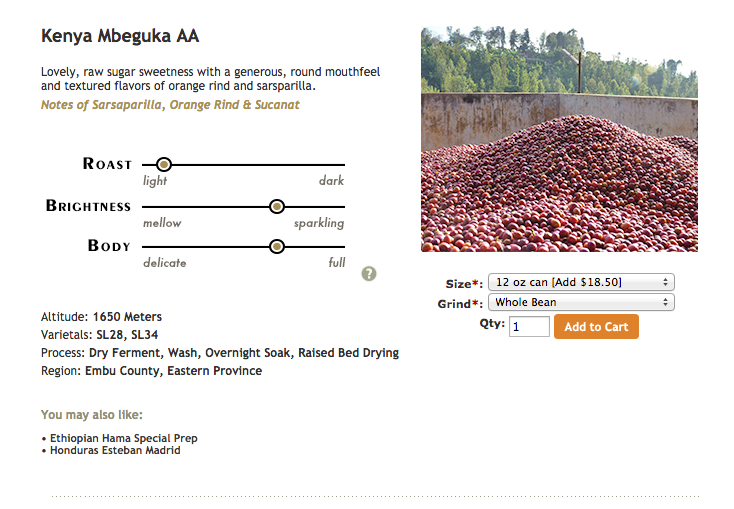Open the Size dropdown
The image size is (734, 509).
pyautogui.click(x=581, y=282)
